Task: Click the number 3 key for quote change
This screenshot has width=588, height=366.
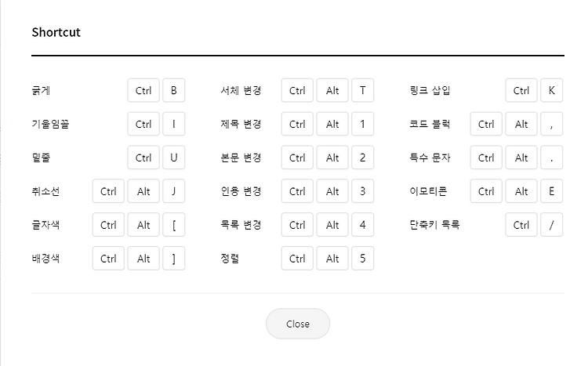Action: (363, 191)
